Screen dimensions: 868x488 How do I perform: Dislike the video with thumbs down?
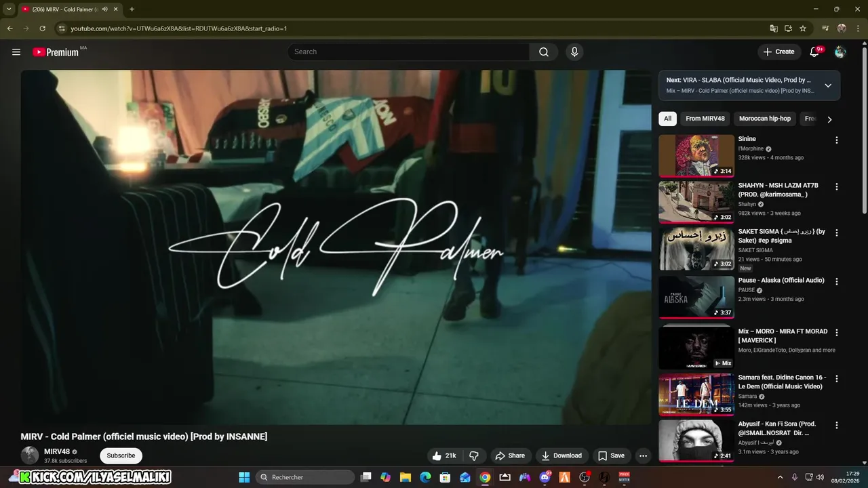pyautogui.click(x=475, y=455)
